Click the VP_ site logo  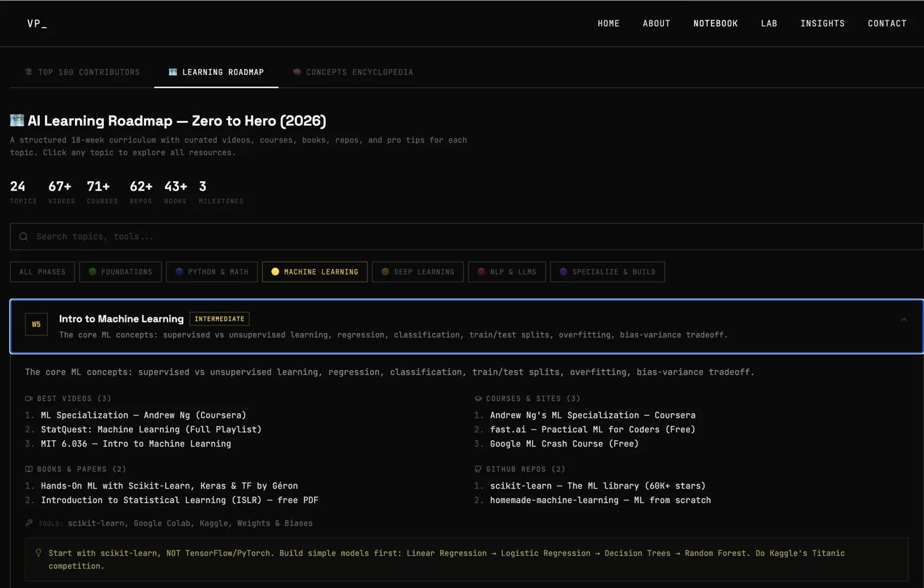click(x=37, y=24)
